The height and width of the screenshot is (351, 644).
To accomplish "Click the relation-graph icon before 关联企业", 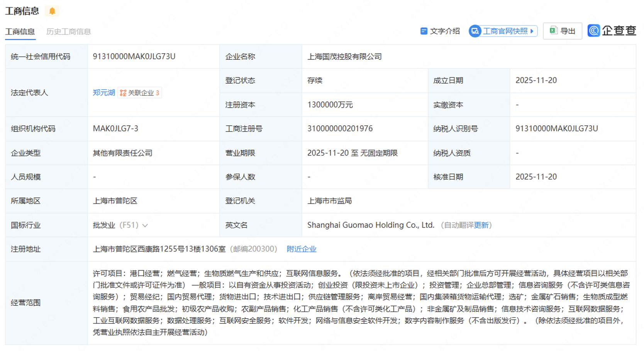I will point(123,93).
